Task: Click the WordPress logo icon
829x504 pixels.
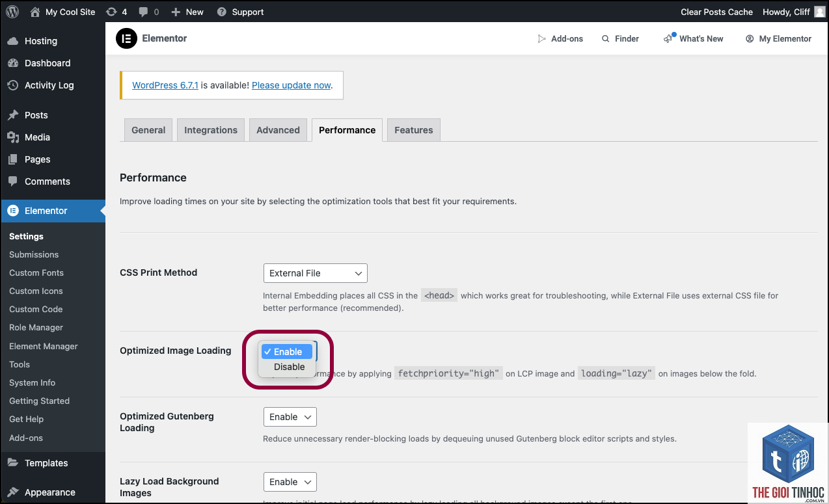Action: click(x=12, y=12)
